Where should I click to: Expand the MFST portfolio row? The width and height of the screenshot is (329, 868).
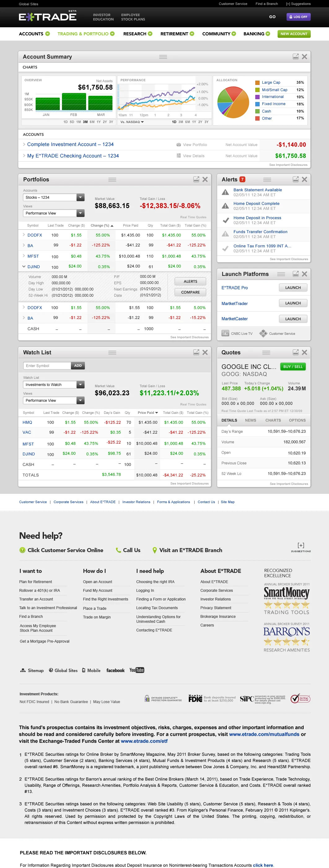coord(24,256)
